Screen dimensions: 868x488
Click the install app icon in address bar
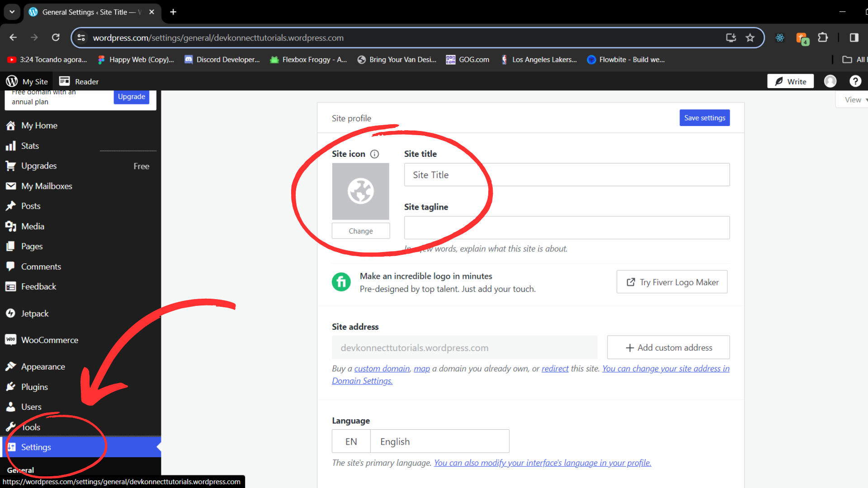731,38
